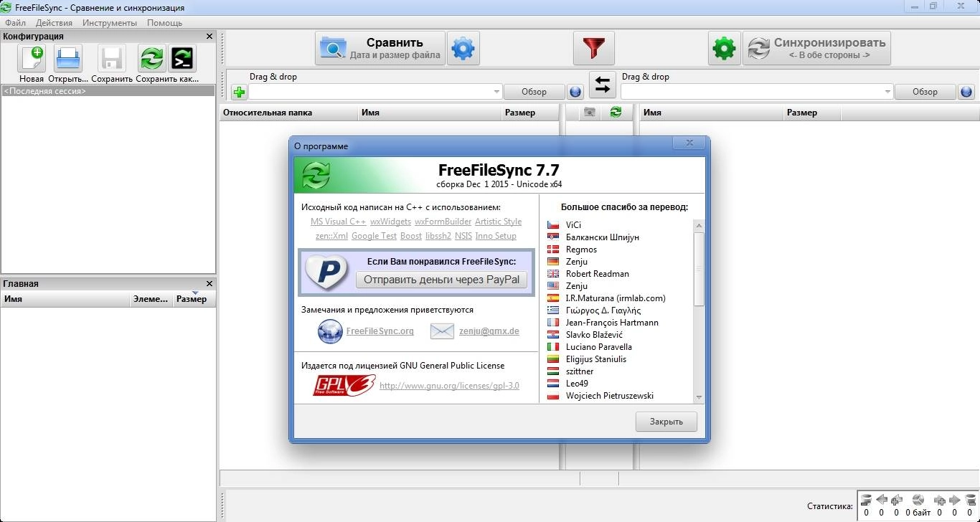Open the NSIS link
Viewport: 980px width, 522px height.
pos(463,236)
